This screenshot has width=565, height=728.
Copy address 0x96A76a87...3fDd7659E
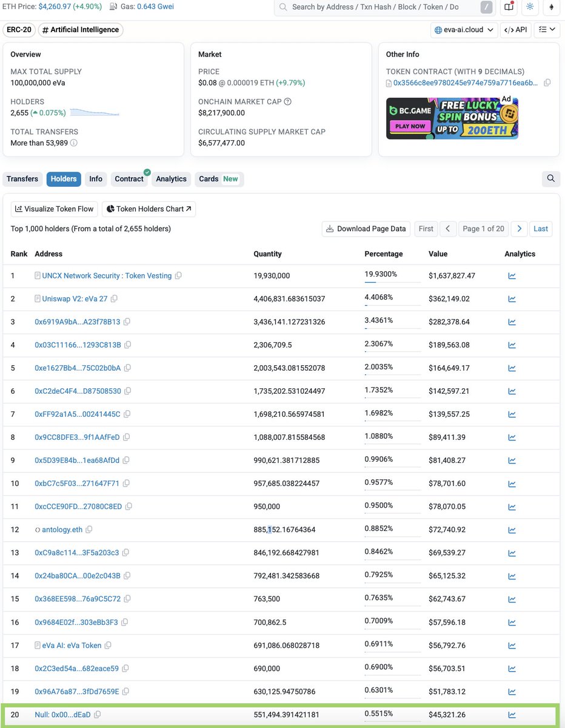click(x=126, y=692)
